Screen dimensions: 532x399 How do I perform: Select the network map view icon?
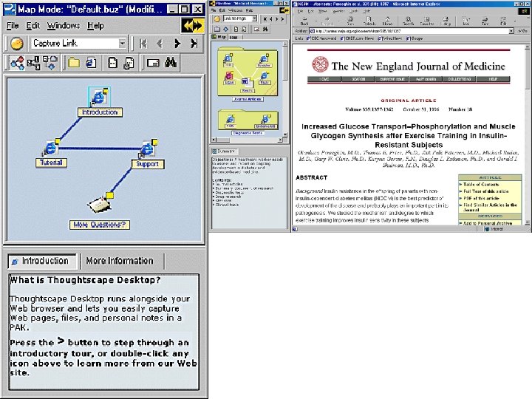tap(17, 63)
